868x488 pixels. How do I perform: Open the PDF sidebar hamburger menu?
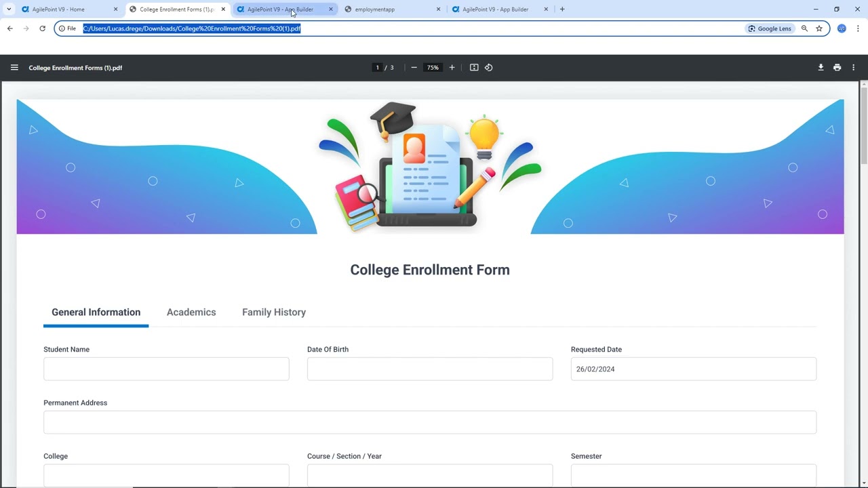pyautogui.click(x=14, y=68)
